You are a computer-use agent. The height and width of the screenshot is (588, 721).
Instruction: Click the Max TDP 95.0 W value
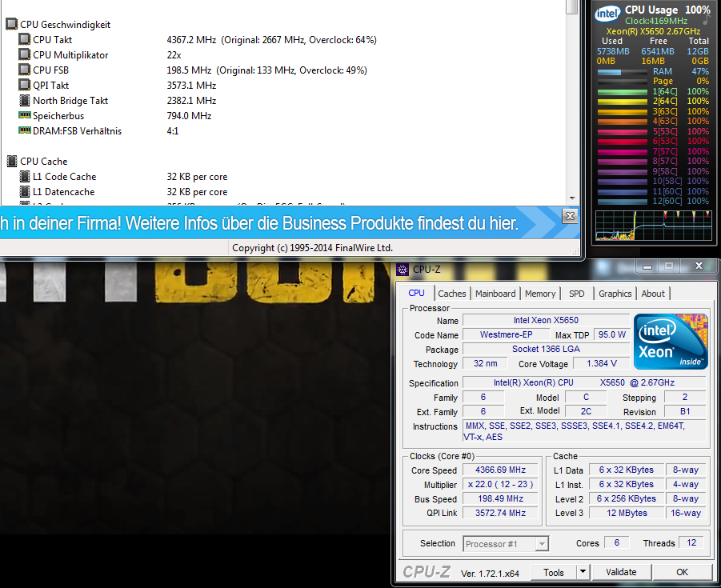(611, 334)
